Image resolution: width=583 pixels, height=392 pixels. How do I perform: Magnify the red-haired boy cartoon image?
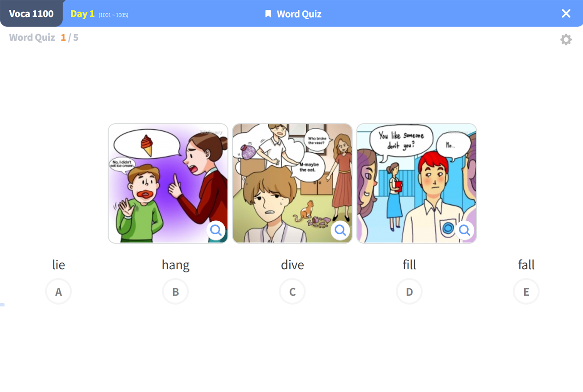pos(464,230)
